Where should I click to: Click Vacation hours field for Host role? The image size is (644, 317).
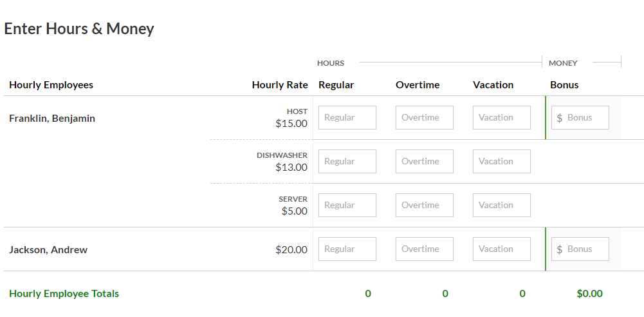501,118
